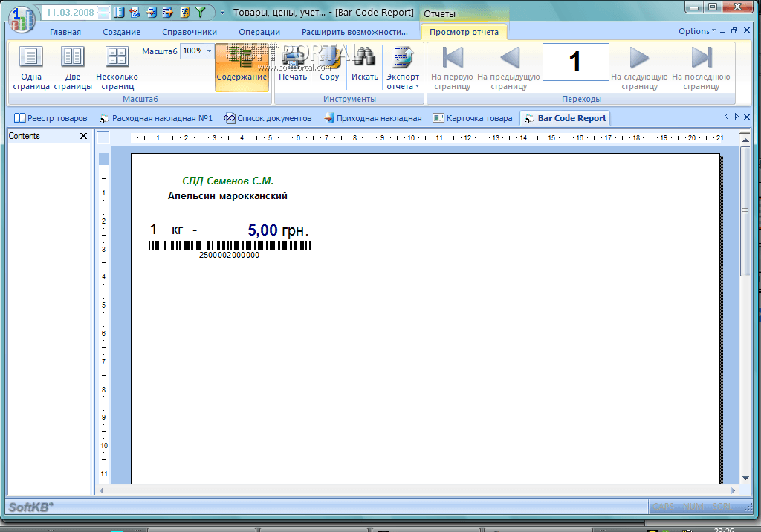Viewport: 761px width, 532px height.
Task: Click the date spinner beside 11.03.2008
Action: [x=104, y=13]
